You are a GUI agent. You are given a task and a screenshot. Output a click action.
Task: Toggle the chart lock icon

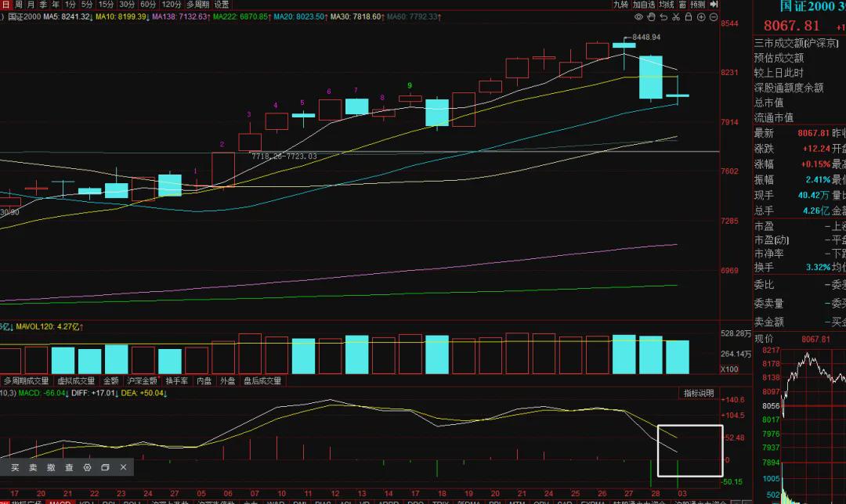[689, 17]
